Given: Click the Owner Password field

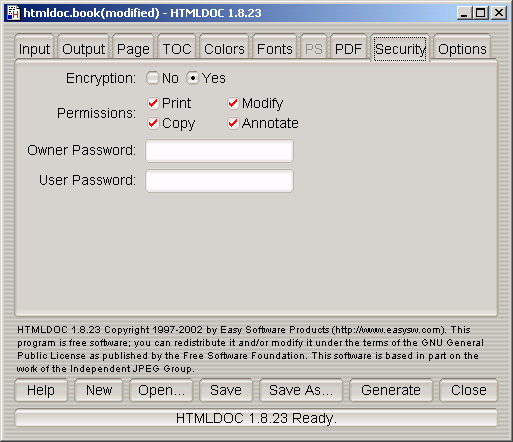Looking at the screenshot, I should click(219, 151).
